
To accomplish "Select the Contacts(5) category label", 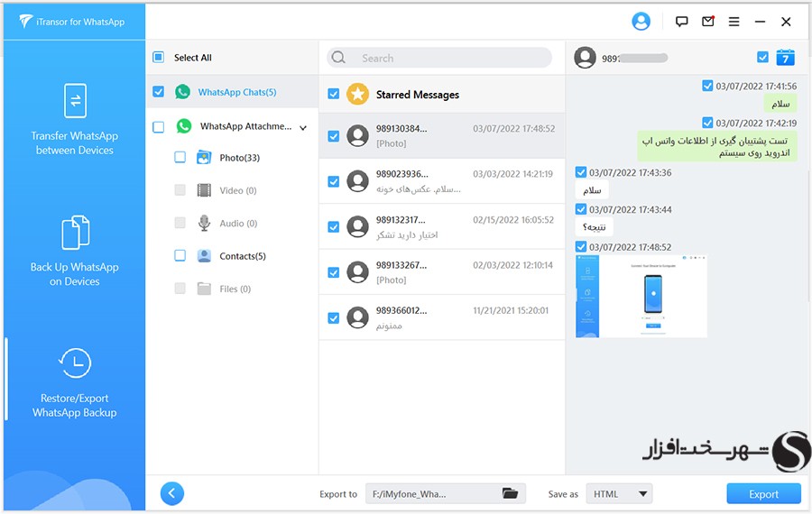I will (243, 256).
